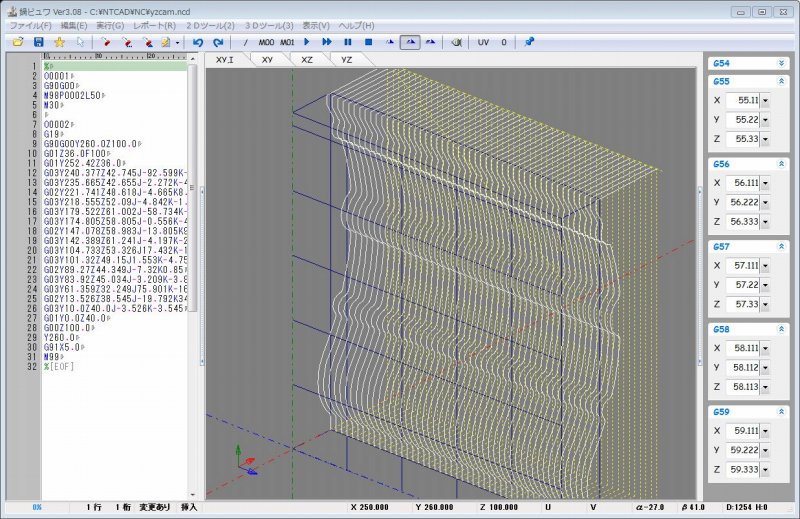Toggle the UV toolbar button
The height and width of the screenshot is (519, 800).
point(483,42)
